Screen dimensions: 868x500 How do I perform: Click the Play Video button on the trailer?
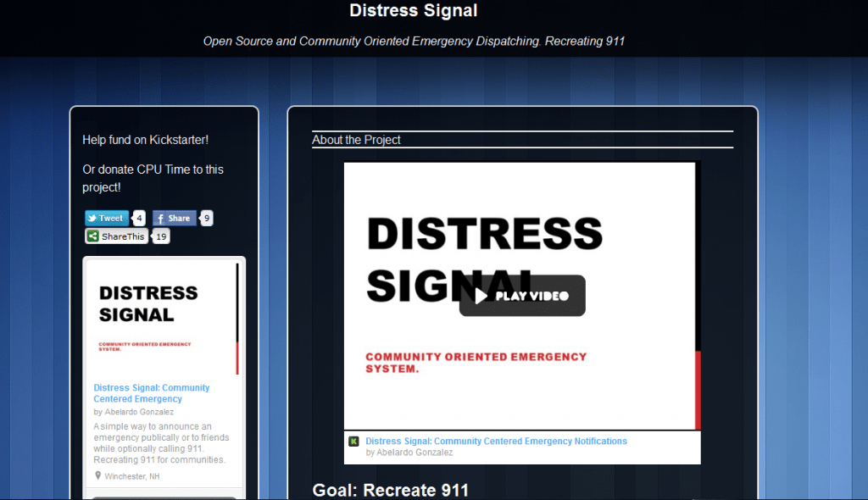pos(521,296)
